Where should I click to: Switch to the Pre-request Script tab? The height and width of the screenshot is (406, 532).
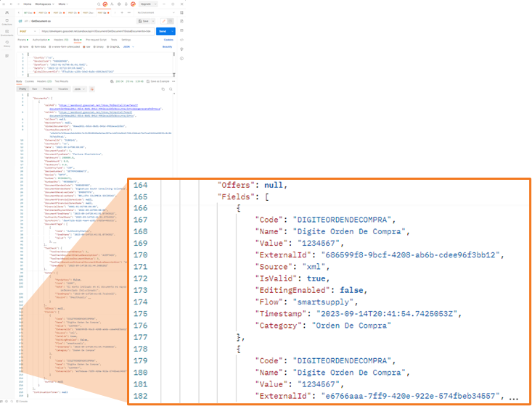[x=96, y=40]
